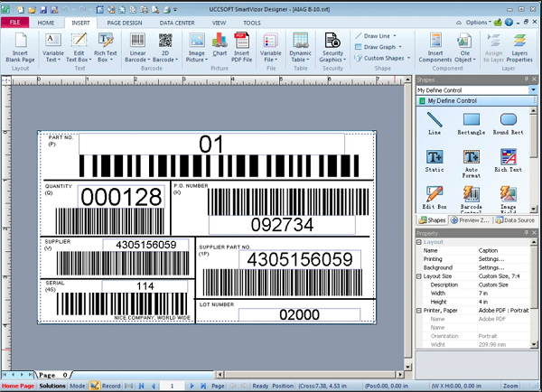
Task: Switch to the VIEW ribbon tab
Action: pyautogui.click(x=219, y=23)
